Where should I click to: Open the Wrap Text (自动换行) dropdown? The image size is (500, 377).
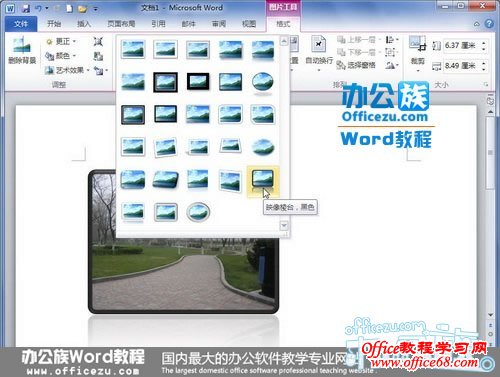click(x=319, y=52)
